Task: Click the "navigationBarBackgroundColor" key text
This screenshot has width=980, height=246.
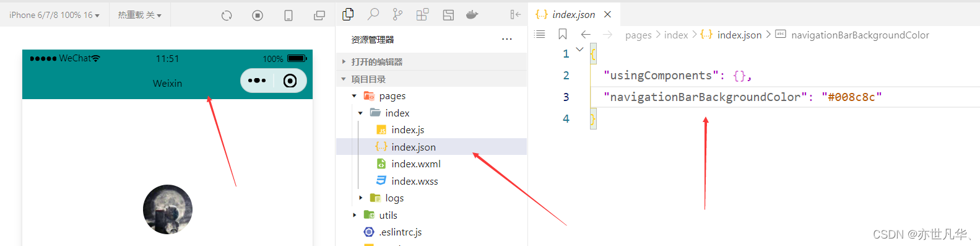Action: coord(705,97)
